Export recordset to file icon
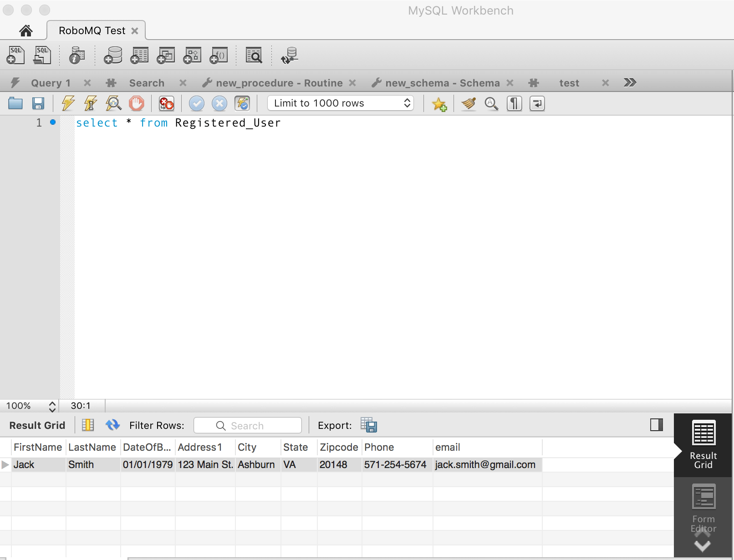734x560 pixels. (x=369, y=425)
